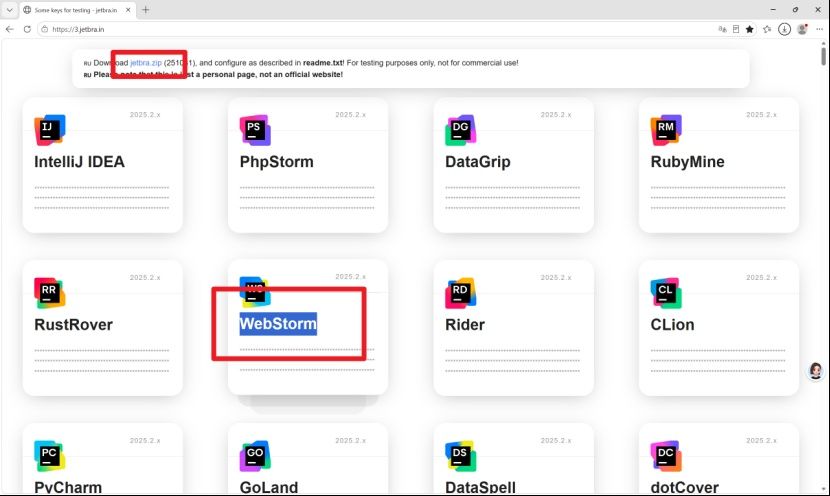
Task: Open the browser settings and more menu
Action: pos(819,29)
